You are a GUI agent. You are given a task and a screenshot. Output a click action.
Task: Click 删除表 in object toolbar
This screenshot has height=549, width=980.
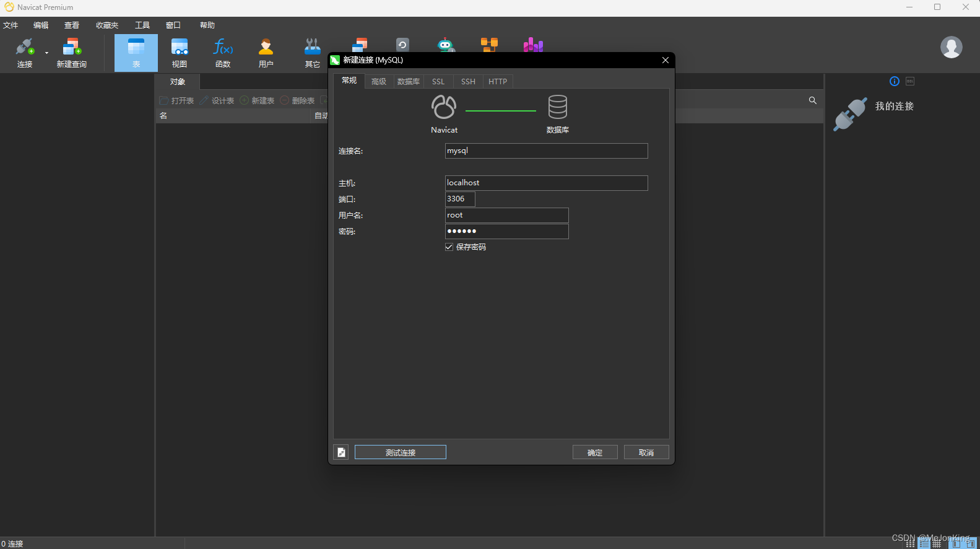coord(297,100)
